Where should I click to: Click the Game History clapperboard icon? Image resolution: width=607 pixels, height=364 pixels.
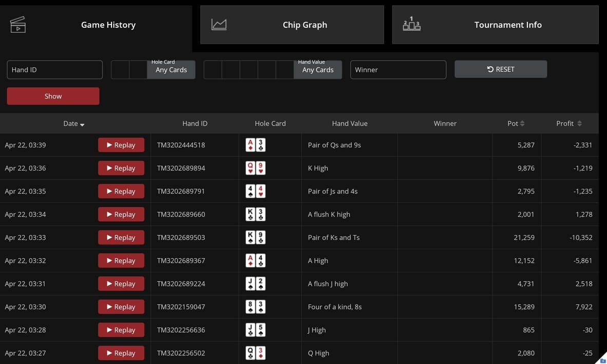[x=18, y=24]
